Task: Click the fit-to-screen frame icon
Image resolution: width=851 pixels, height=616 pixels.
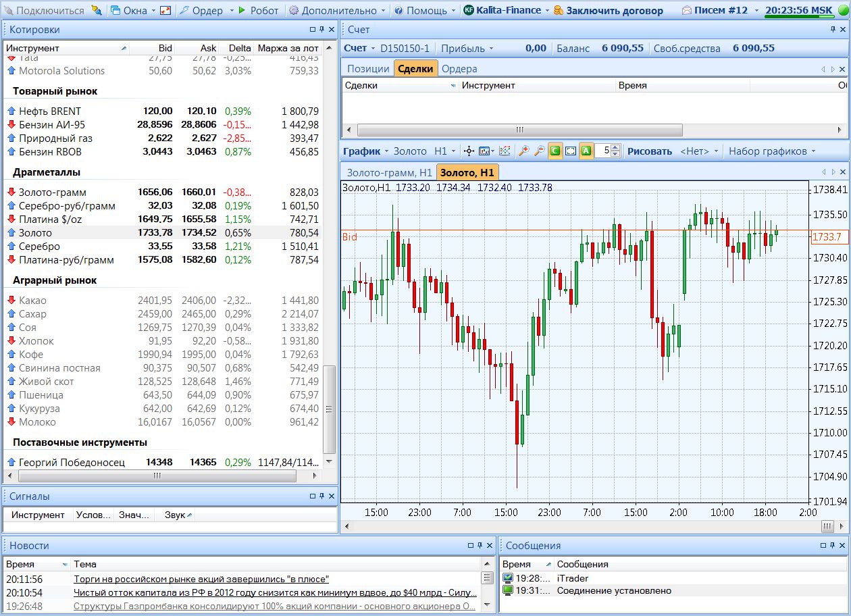Action: point(571,151)
